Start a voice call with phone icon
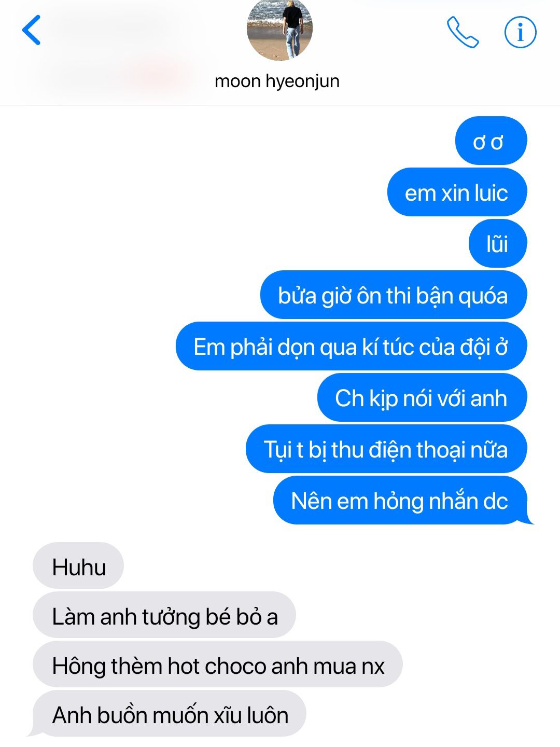This screenshot has width=560, height=747. pyautogui.click(x=463, y=32)
